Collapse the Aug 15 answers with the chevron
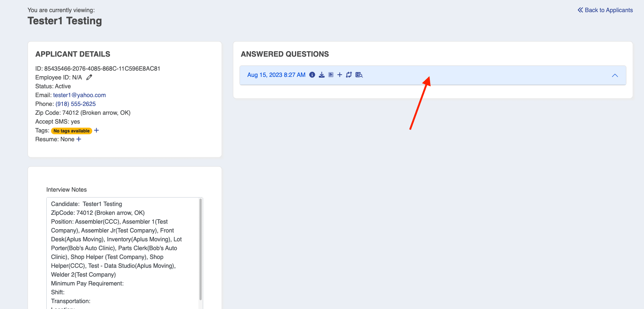This screenshot has height=309, width=644. pos(615,75)
